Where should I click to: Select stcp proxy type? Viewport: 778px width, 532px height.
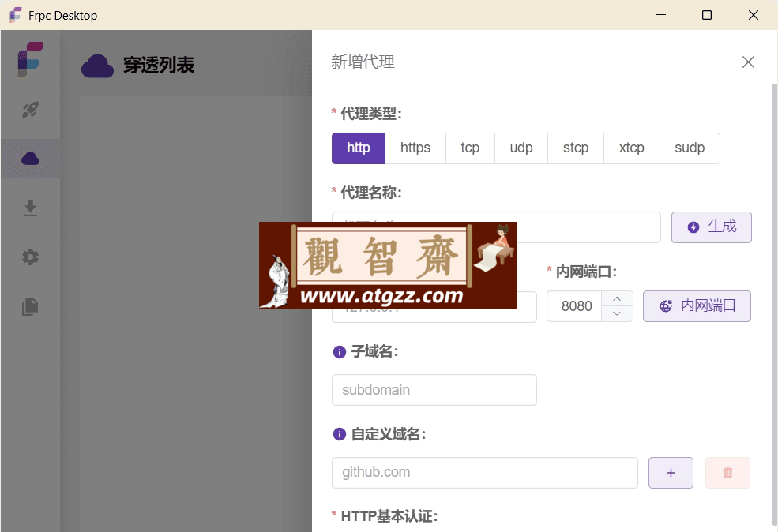tap(576, 148)
